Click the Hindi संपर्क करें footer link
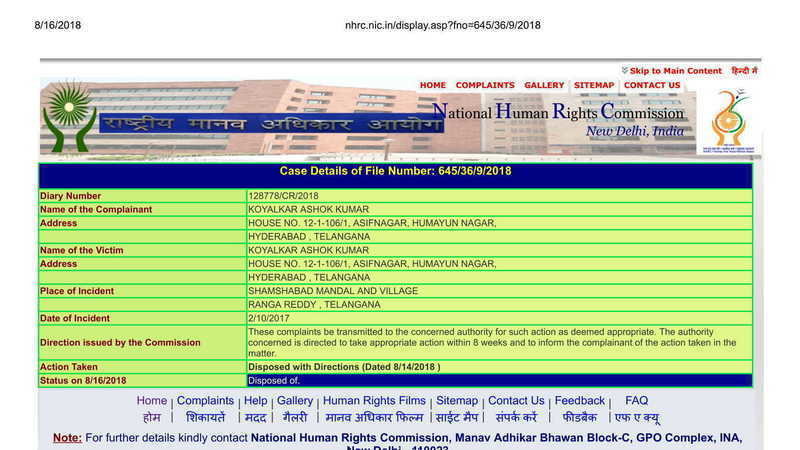Viewport: 800px width, 450px height. click(517, 418)
